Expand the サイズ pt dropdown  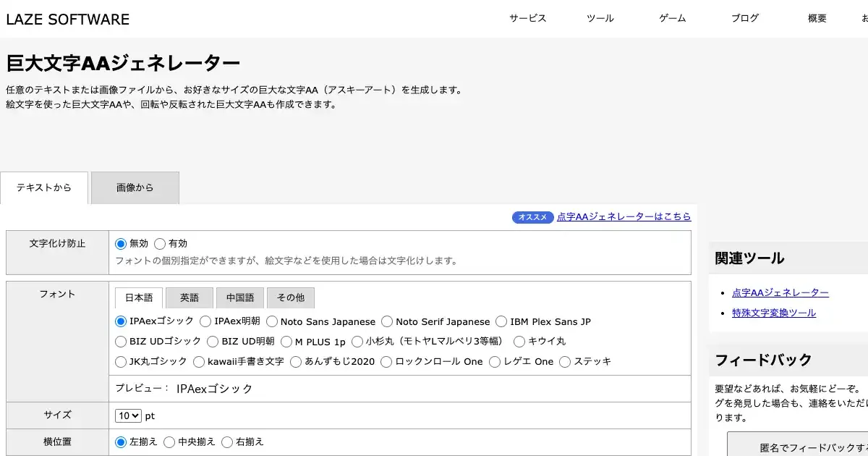tap(128, 416)
